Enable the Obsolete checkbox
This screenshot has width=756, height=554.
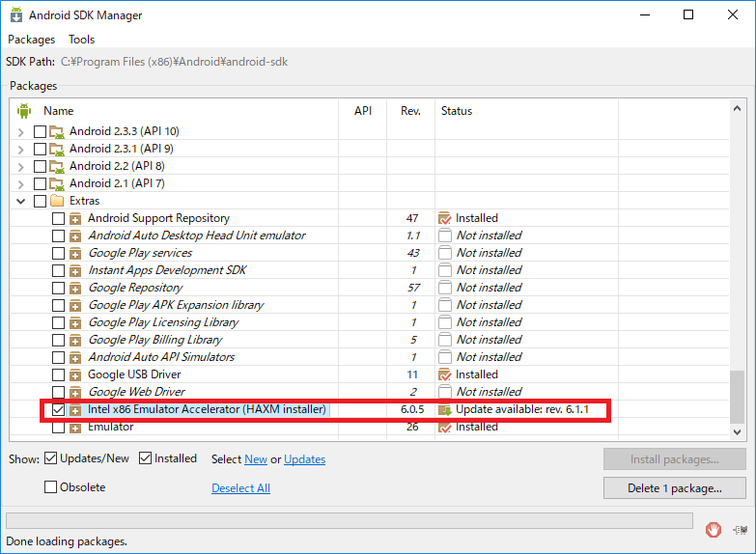point(50,487)
